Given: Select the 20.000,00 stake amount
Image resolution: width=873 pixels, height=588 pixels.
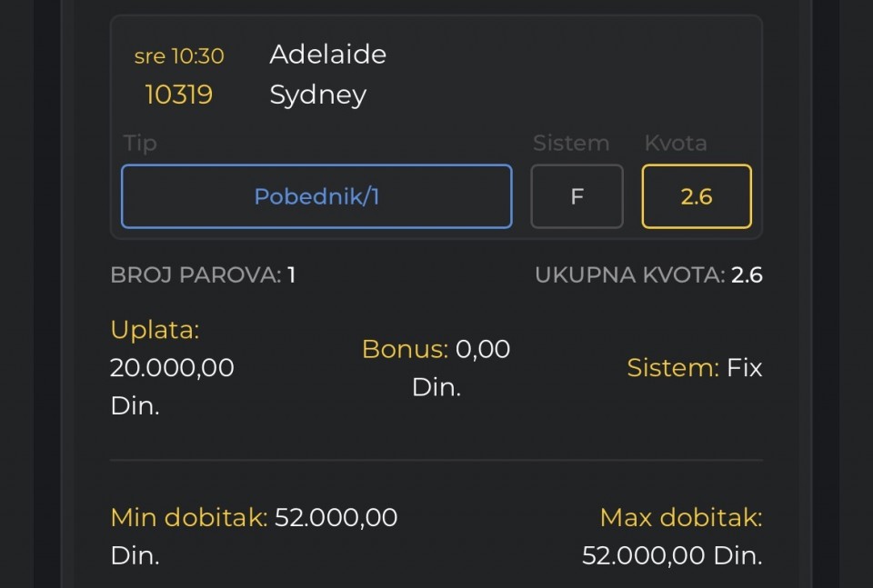Looking at the screenshot, I should [x=172, y=368].
